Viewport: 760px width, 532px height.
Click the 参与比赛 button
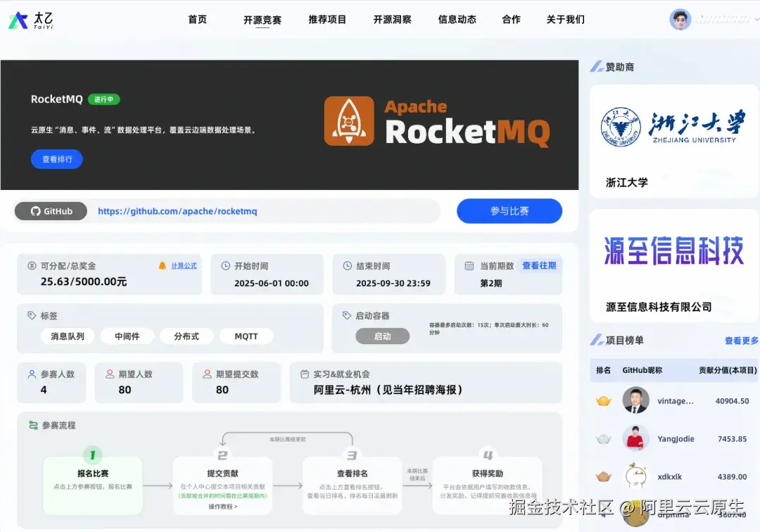509,211
